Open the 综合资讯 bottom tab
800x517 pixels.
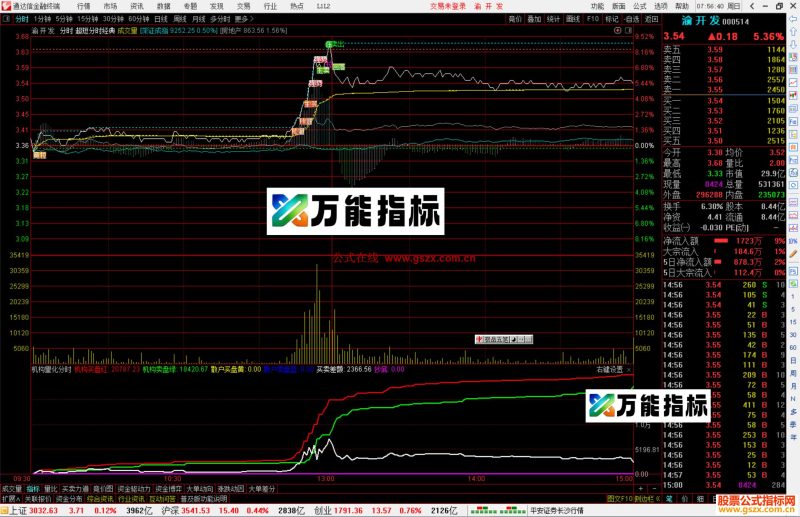click(x=100, y=499)
